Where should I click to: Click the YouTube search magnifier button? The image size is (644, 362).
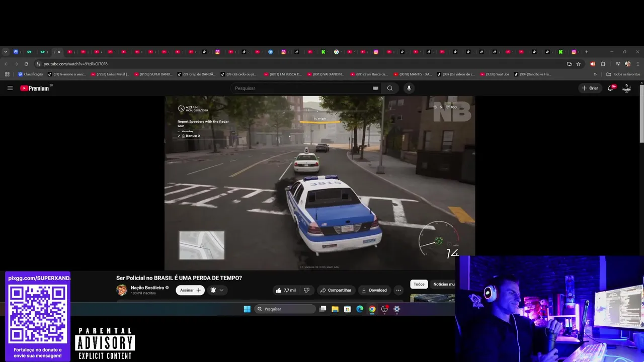point(389,88)
